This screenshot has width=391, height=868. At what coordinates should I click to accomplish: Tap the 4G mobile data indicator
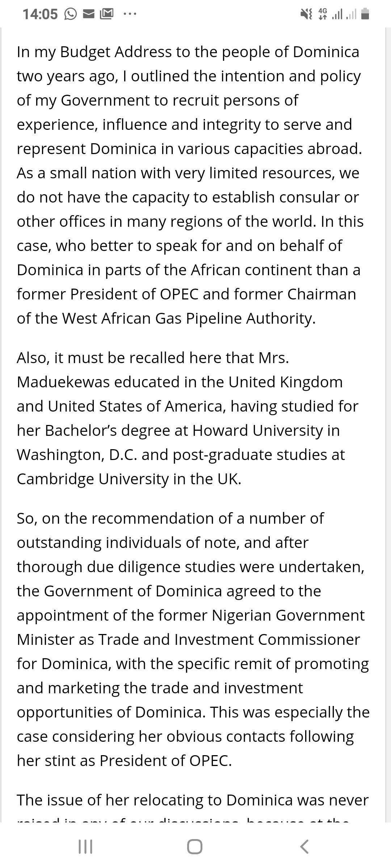322,14
